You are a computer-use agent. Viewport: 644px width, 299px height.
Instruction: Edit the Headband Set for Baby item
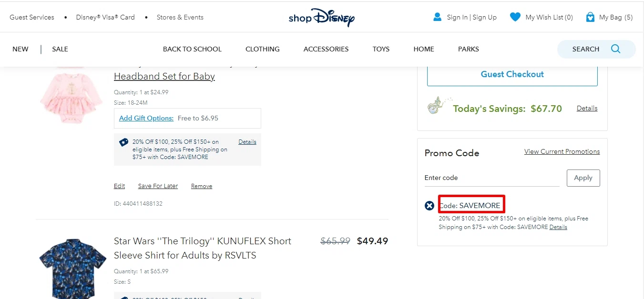120,186
